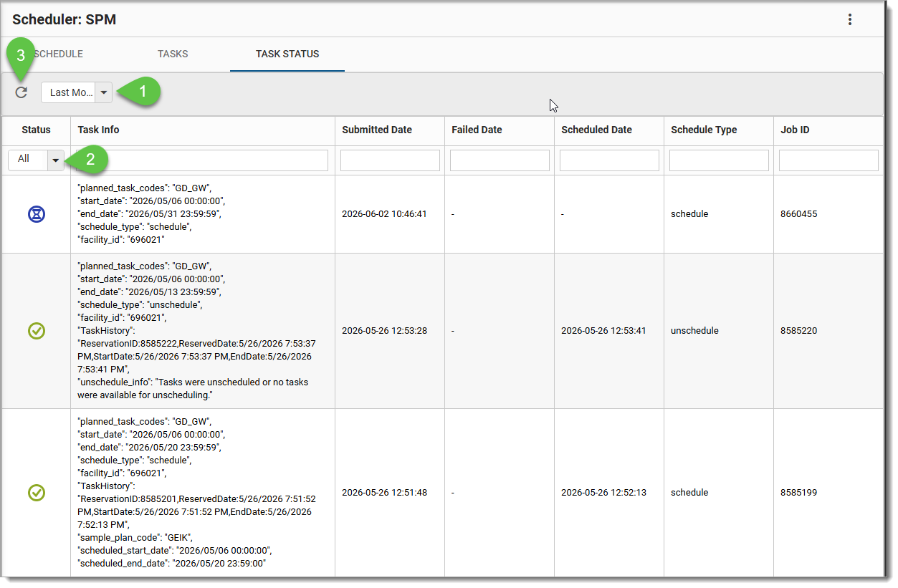The width and height of the screenshot is (898, 588).
Task: Select scheduled date 2026-05-26 12:53:41
Action: click(603, 331)
